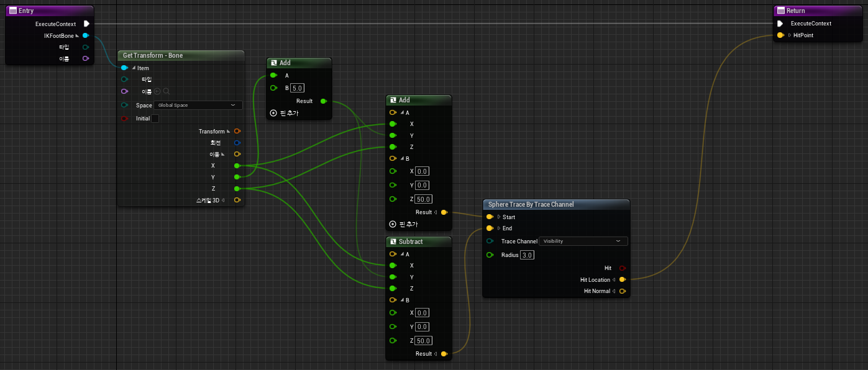Image resolution: width=868 pixels, height=370 pixels.
Task: Click the 스케일 3D output pin
Action: pos(237,200)
